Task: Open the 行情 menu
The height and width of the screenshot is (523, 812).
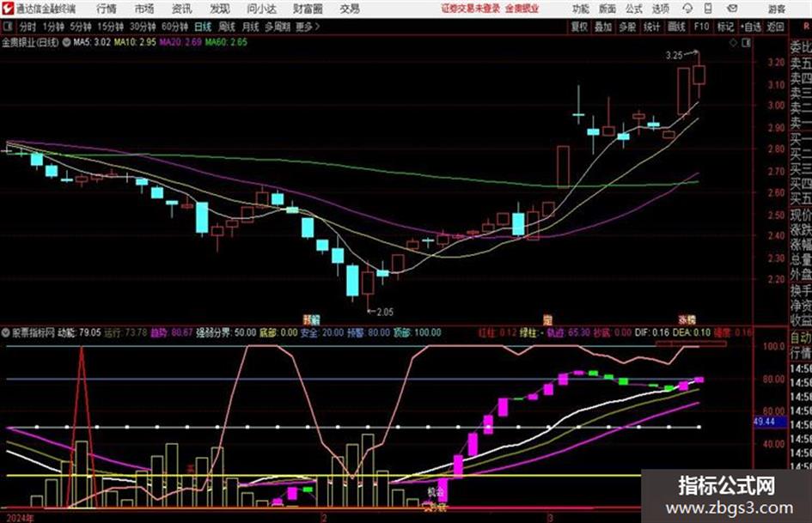Action: click(107, 9)
